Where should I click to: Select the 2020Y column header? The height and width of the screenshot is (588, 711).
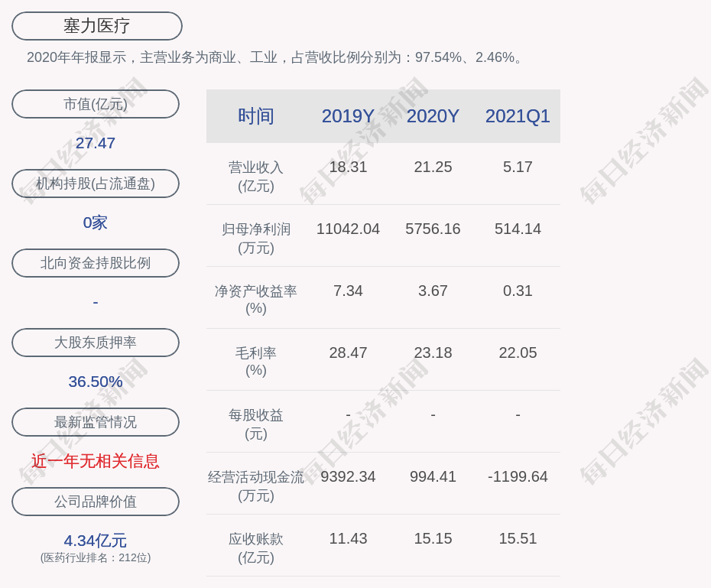pyautogui.click(x=433, y=116)
